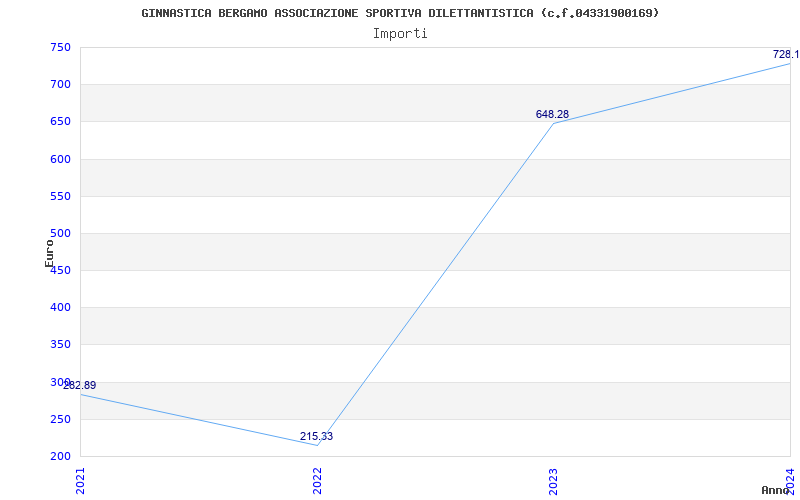
Task: Click the Euro y-axis title
Action: click(x=49, y=253)
